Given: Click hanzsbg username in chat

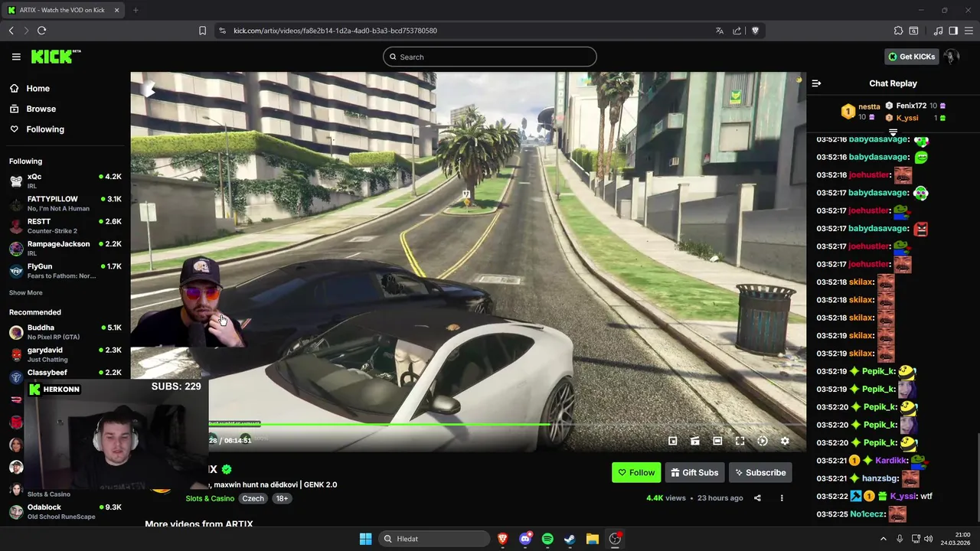Looking at the screenshot, I should click(x=880, y=478).
